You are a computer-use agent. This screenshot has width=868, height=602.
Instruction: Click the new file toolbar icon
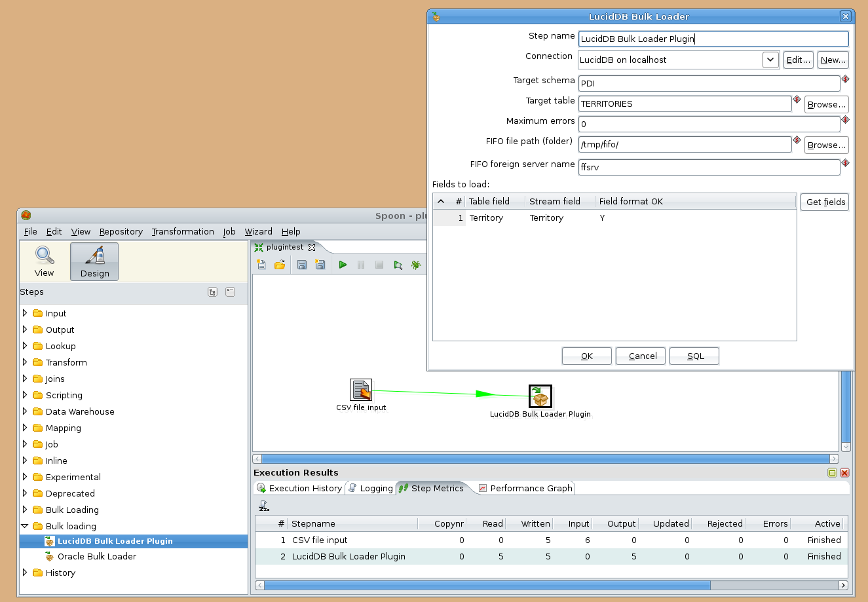pyautogui.click(x=261, y=265)
